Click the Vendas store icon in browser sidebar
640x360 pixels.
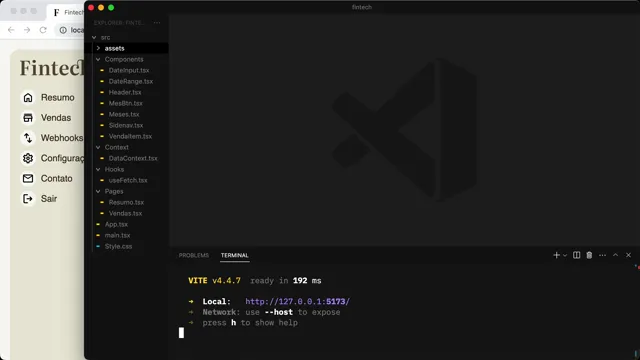(x=28, y=118)
